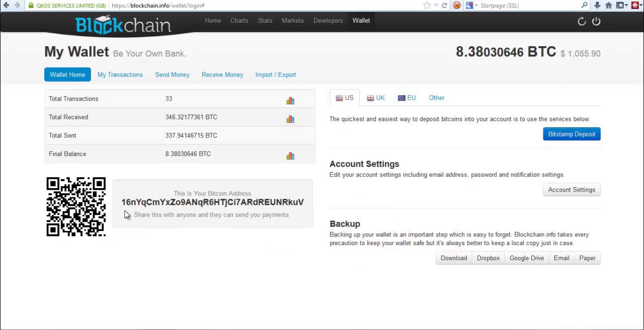
Task: Open the search engine selector dropdown
Action: tap(472, 6)
